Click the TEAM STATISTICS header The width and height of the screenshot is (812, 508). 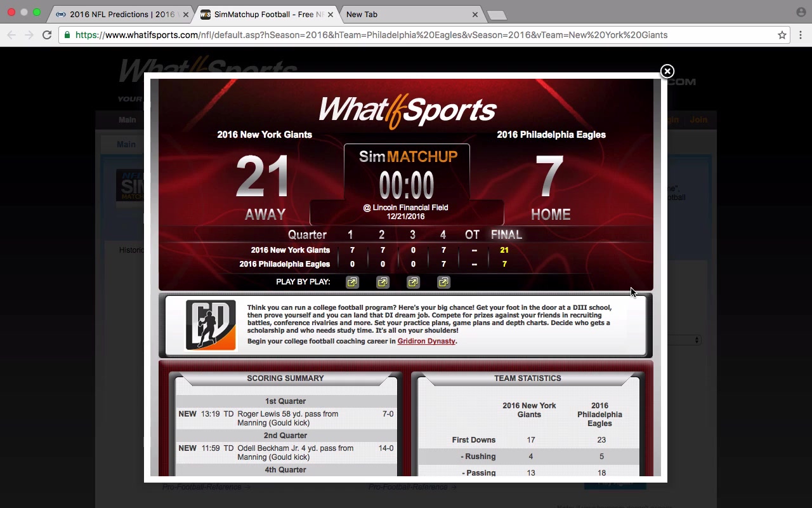pos(528,378)
